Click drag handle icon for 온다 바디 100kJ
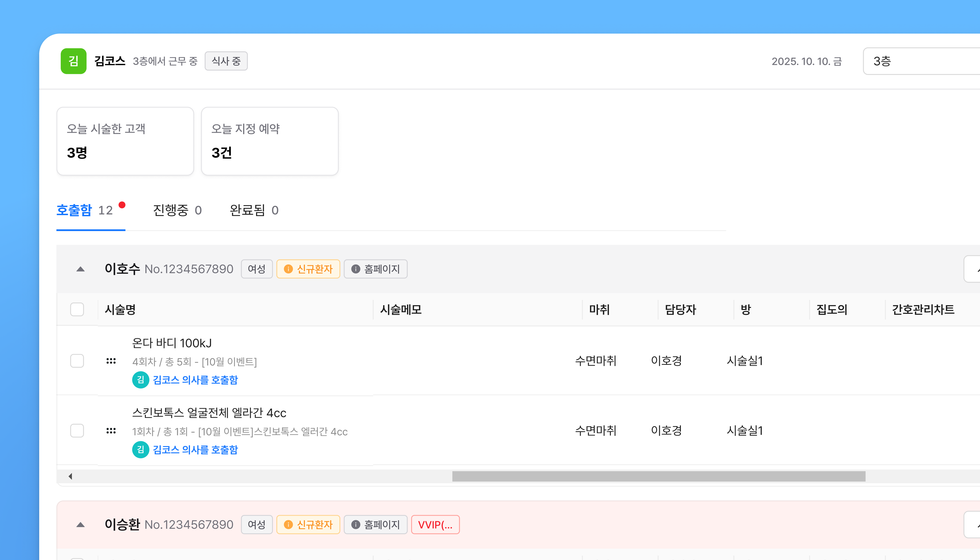This screenshot has width=980, height=560. point(111,361)
